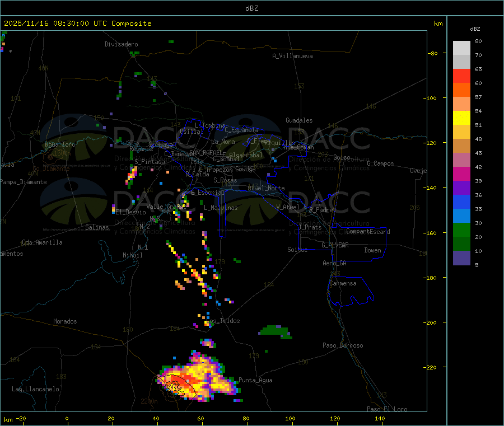504x426 pixels.
Task: Pick the dark violet 5-10 dBZ swatch
Action: 461,258
